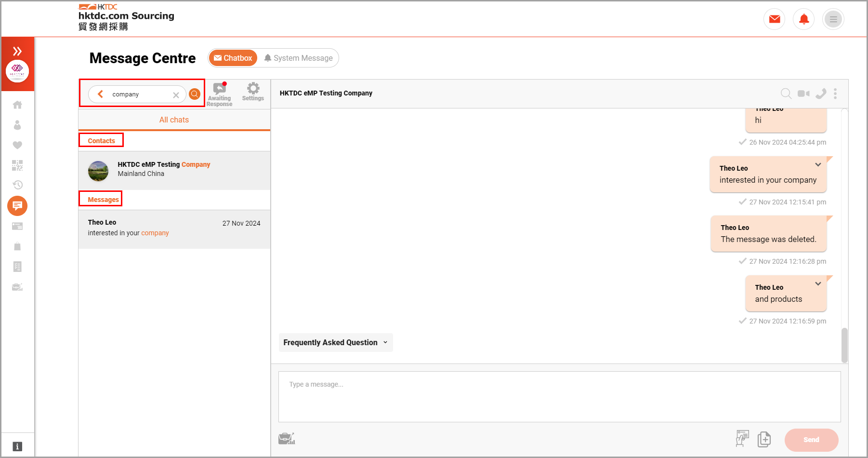
Task: Select the active chat message icon in sidebar
Action: tap(17, 206)
